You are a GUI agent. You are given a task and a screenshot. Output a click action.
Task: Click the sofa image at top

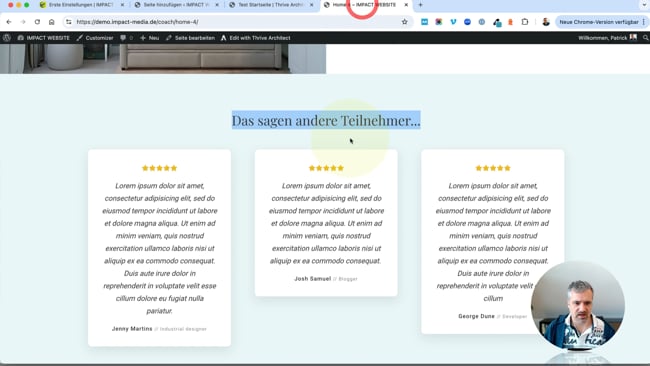[x=163, y=59]
